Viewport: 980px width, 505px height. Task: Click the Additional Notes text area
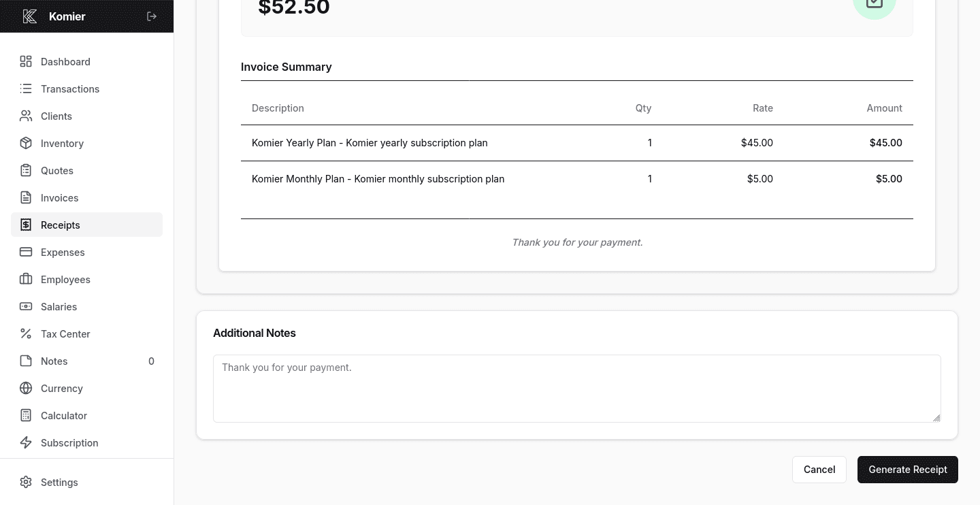(576, 388)
